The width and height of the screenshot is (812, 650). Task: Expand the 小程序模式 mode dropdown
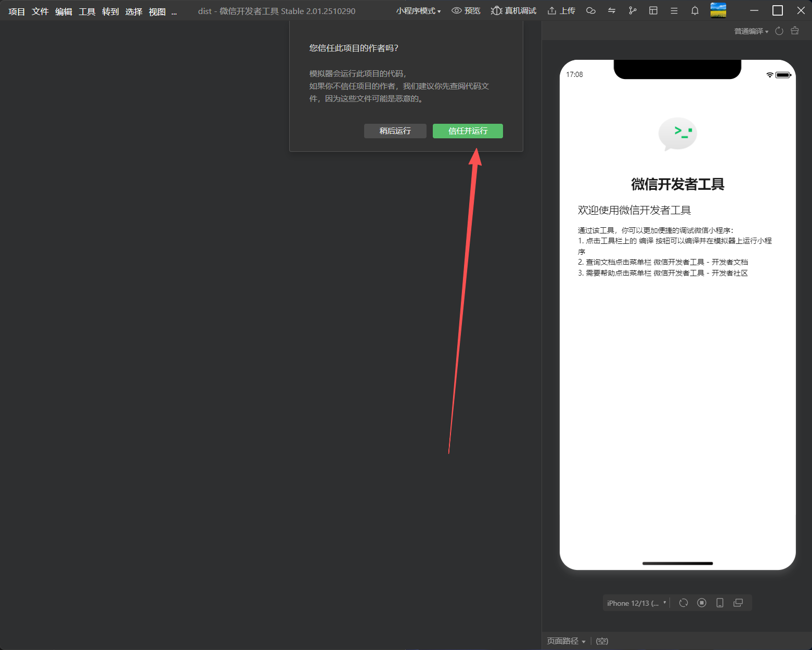tap(418, 11)
